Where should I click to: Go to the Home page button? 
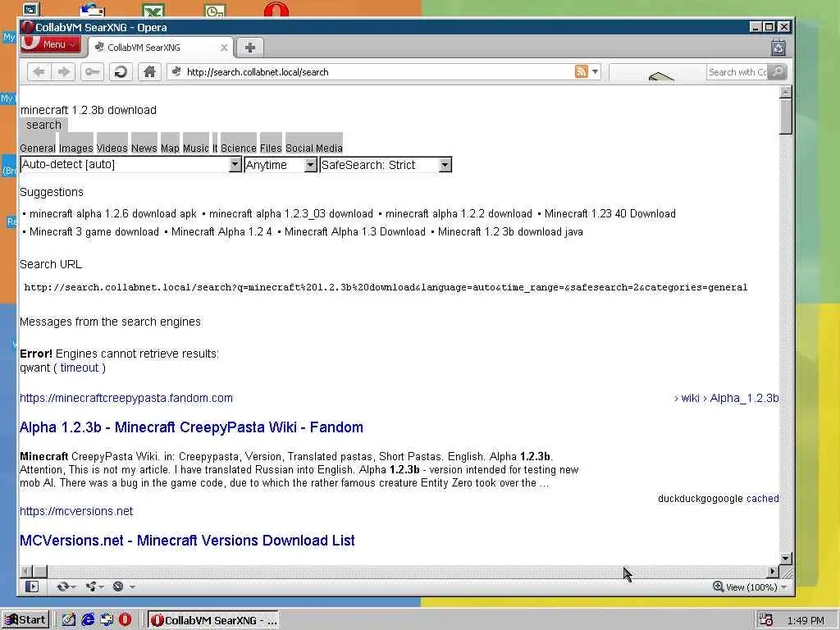tap(149, 72)
